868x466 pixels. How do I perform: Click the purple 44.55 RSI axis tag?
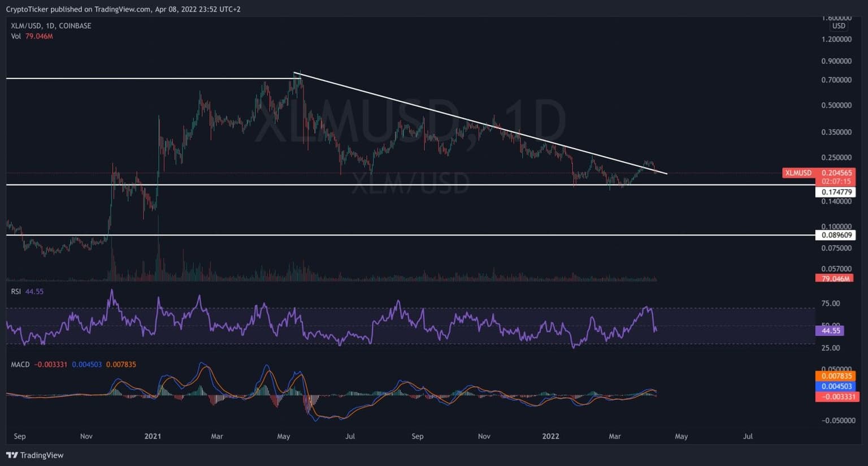(830, 331)
